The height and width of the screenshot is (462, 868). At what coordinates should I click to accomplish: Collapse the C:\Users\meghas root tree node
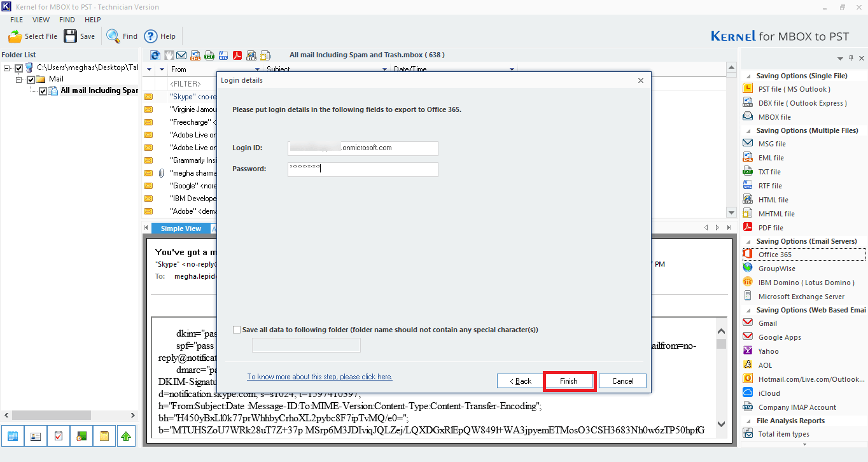click(7, 67)
